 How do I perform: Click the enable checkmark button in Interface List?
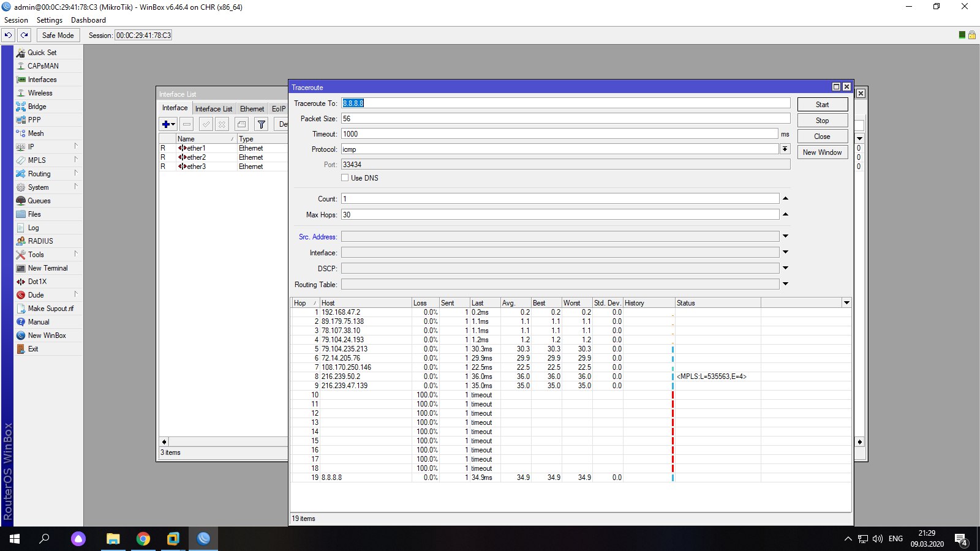click(206, 124)
